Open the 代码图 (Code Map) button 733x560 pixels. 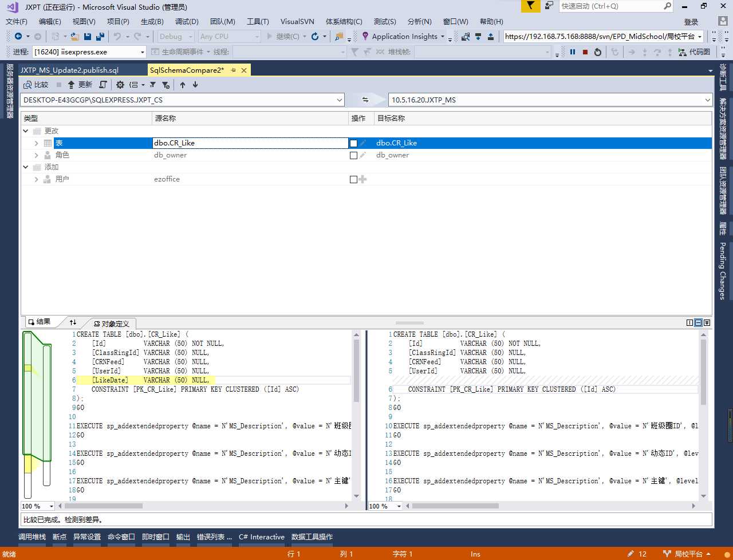694,52
